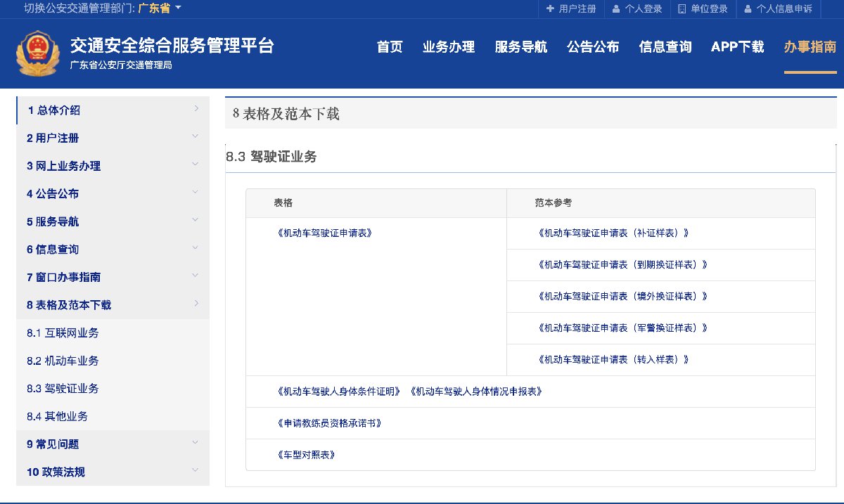This screenshot has width=844, height=504.
Task: Open the 补证样表 sample application link
Action: point(613,233)
